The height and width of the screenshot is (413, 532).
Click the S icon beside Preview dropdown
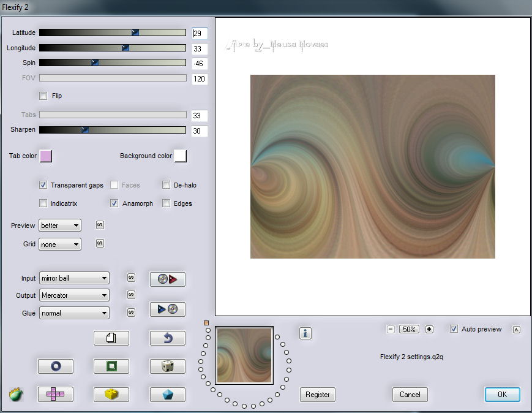tap(100, 225)
